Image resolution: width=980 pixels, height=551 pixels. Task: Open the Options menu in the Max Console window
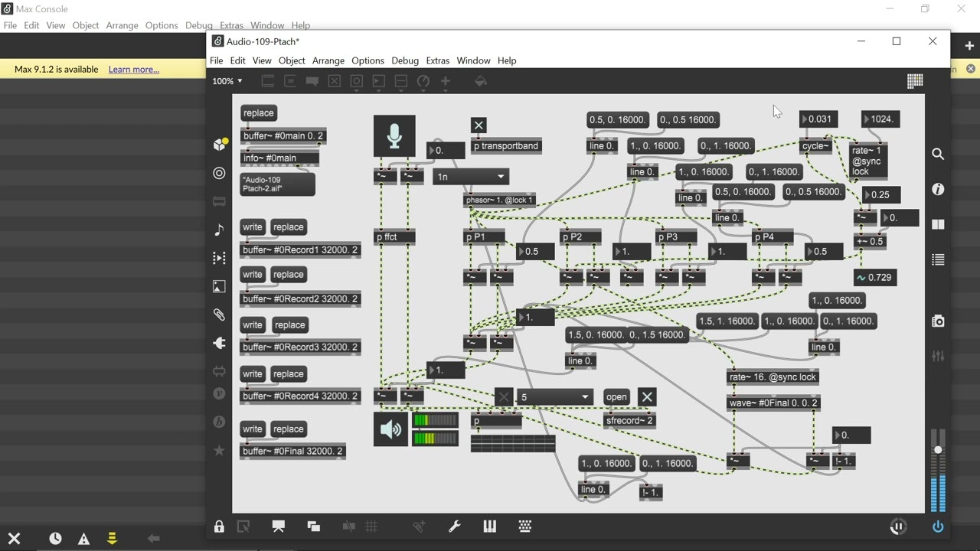click(x=162, y=25)
